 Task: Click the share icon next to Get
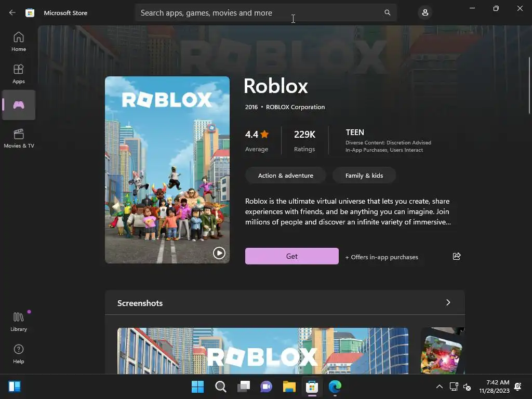click(x=457, y=256)
